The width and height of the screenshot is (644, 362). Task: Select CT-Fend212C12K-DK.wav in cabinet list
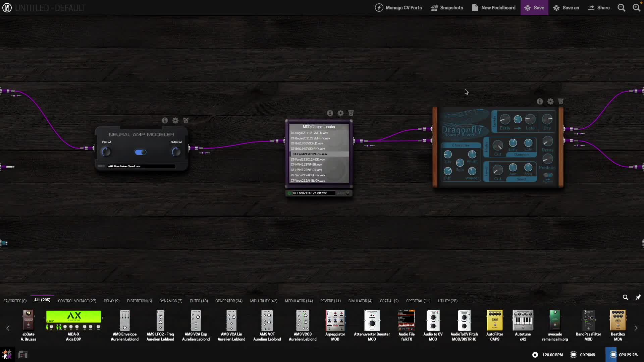(319, 160)
